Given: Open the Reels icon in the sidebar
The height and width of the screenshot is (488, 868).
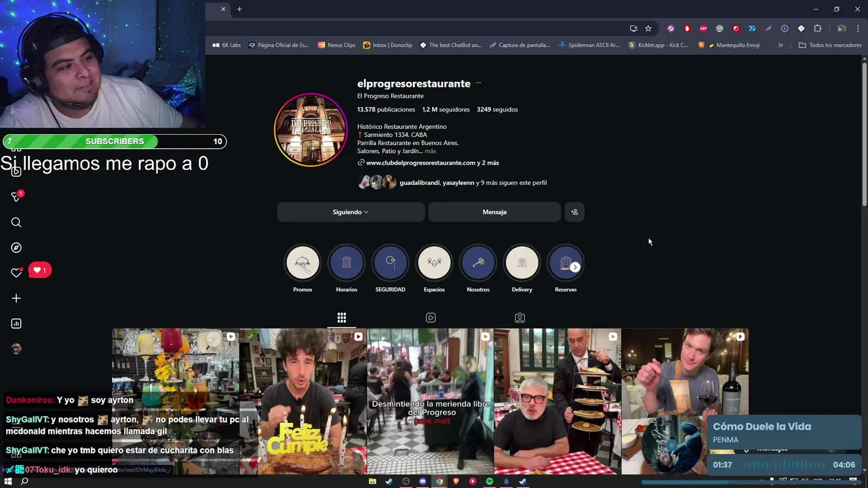Looking at the screenshot, I should pos(16,171).
